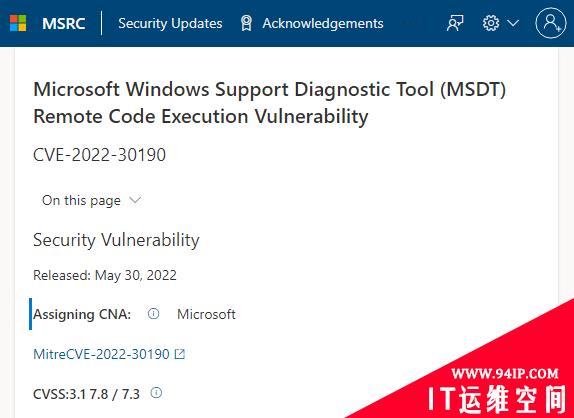Click the info icon beside Assigning CNA
Viewport: 574px width, 418px height.
pos(153,314)
